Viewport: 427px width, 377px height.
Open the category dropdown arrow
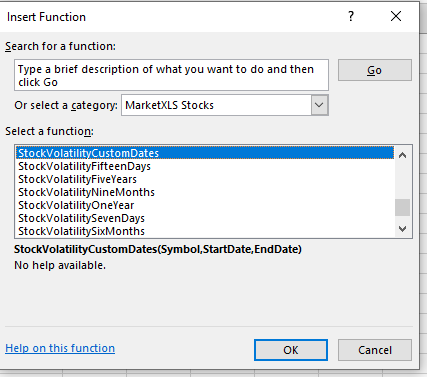pyautogui.click(x=319, y=105)
